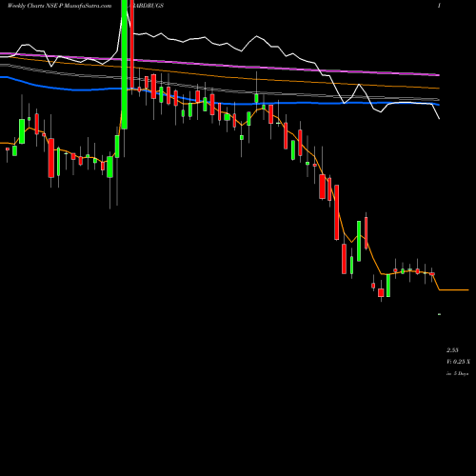Click the tall green spike candlestick
476x476 pixels.
point(125,65)
